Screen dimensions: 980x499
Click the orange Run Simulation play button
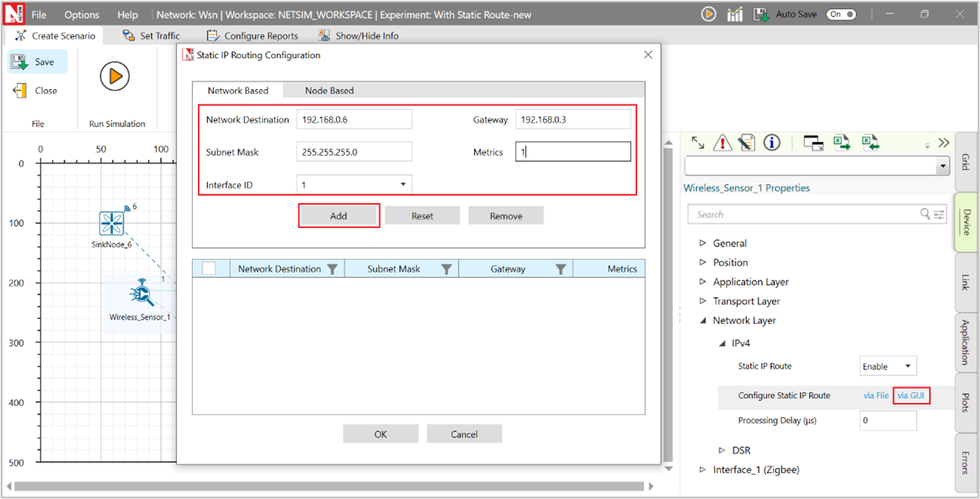coord(115,77)
